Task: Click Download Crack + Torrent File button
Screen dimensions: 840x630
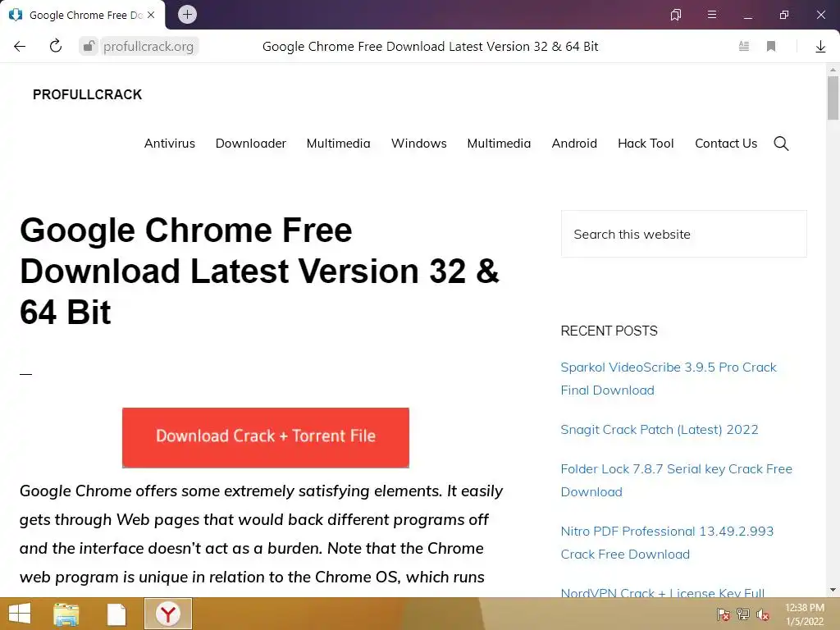Action: [x=266, y=437]
